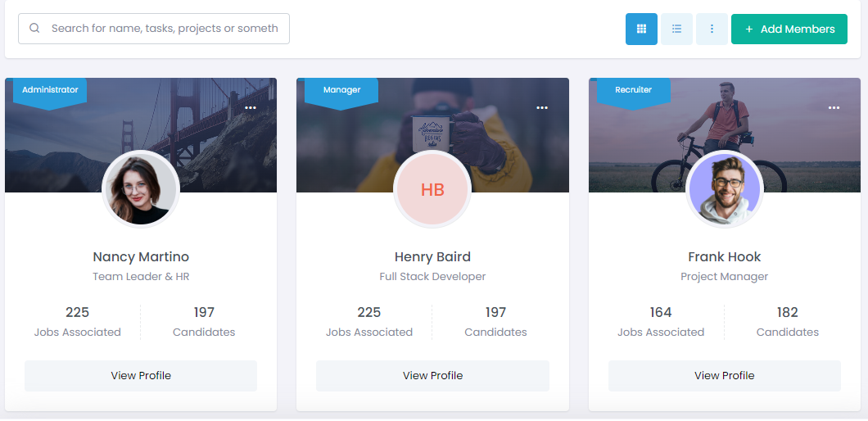Open the vertical three-dot options menu
The image size is (868, 421).
click(x=712, y=29)
